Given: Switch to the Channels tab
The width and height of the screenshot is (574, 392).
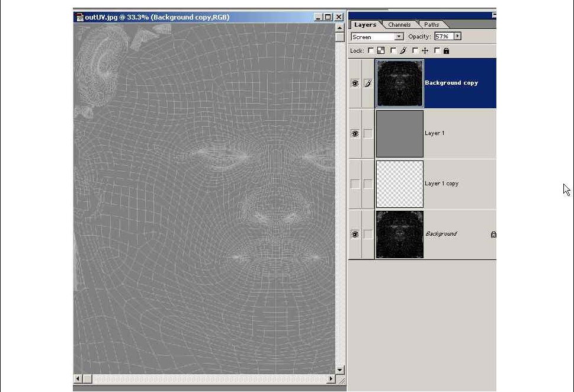Looking at the screenshot, I should coord(399,24).
